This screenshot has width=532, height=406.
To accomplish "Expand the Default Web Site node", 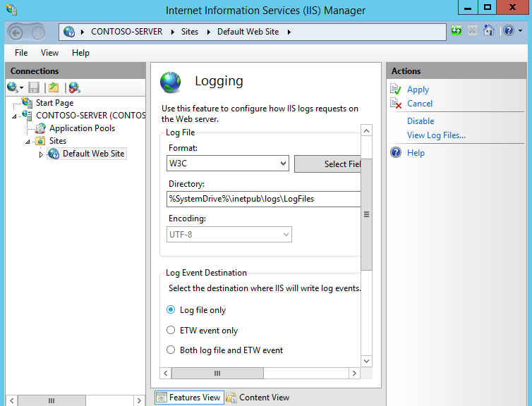I will pos(41,154).
